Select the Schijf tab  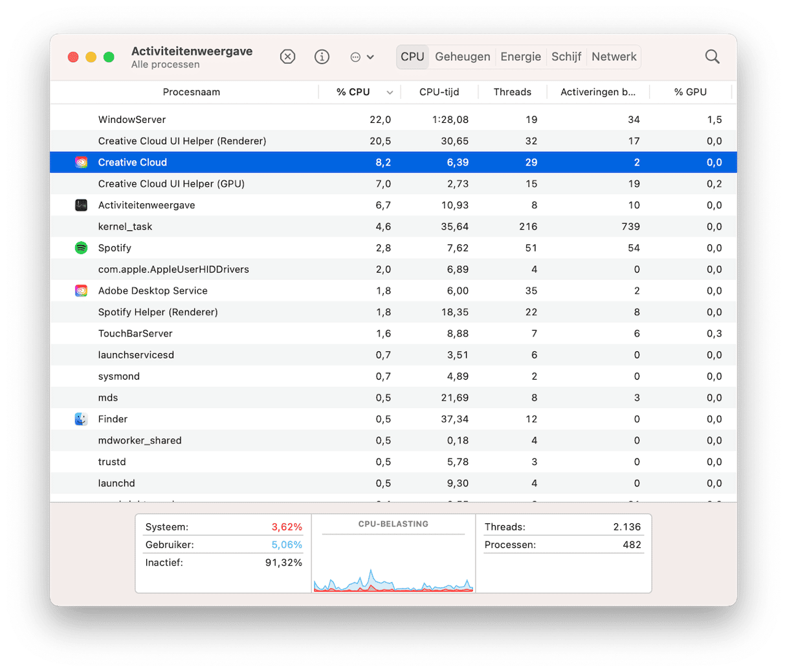pos(566,57)
